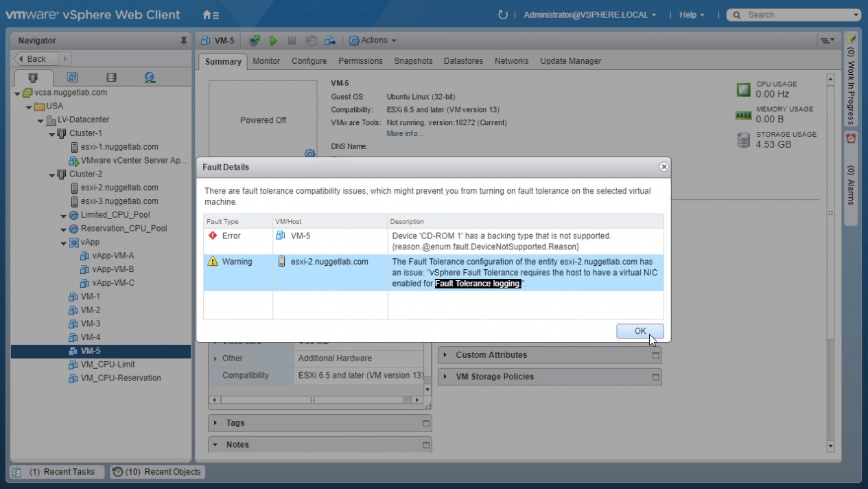868x489 pixels.
Task: Open the Networking view in Navigator
Action: 150,78
